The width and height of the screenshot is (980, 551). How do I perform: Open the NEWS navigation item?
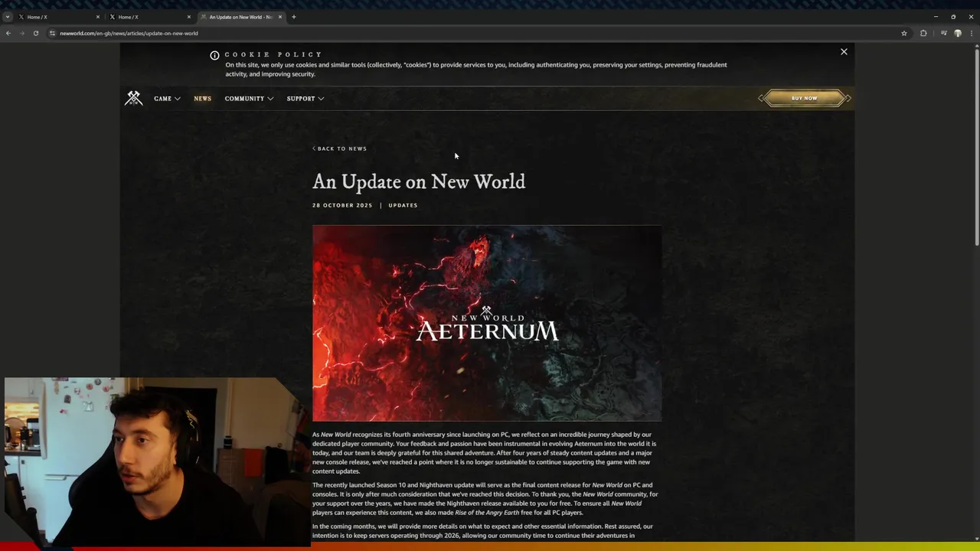pos(202,98)
